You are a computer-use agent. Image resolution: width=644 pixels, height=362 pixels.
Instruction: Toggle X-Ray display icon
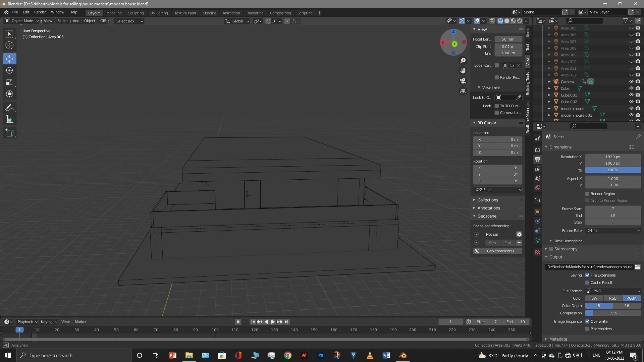click(492, 21)
